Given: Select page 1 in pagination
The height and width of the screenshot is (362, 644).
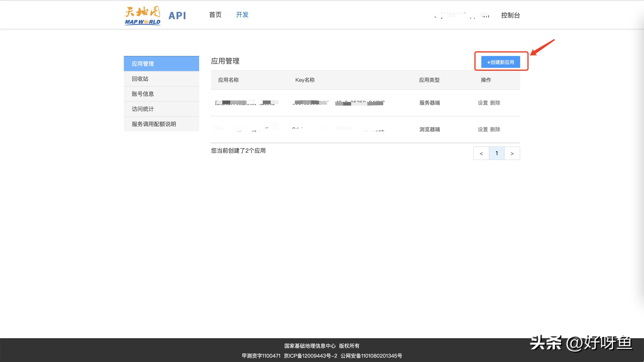Looking at the screenshot, I should click(497, 153).
